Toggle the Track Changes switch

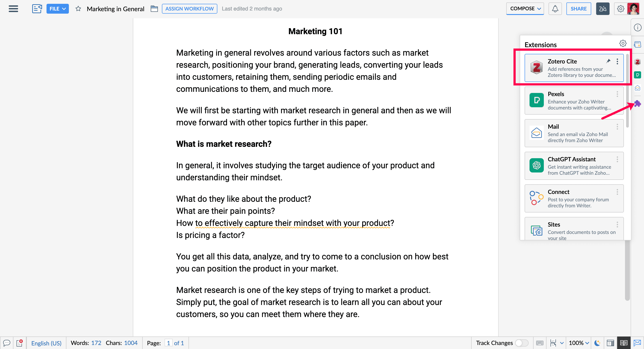[521, 343]
